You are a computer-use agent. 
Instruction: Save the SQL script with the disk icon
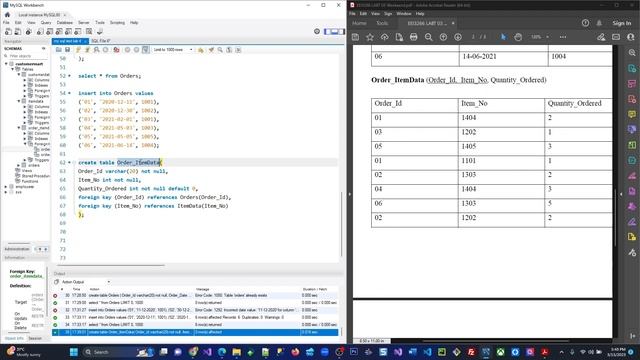67,50
